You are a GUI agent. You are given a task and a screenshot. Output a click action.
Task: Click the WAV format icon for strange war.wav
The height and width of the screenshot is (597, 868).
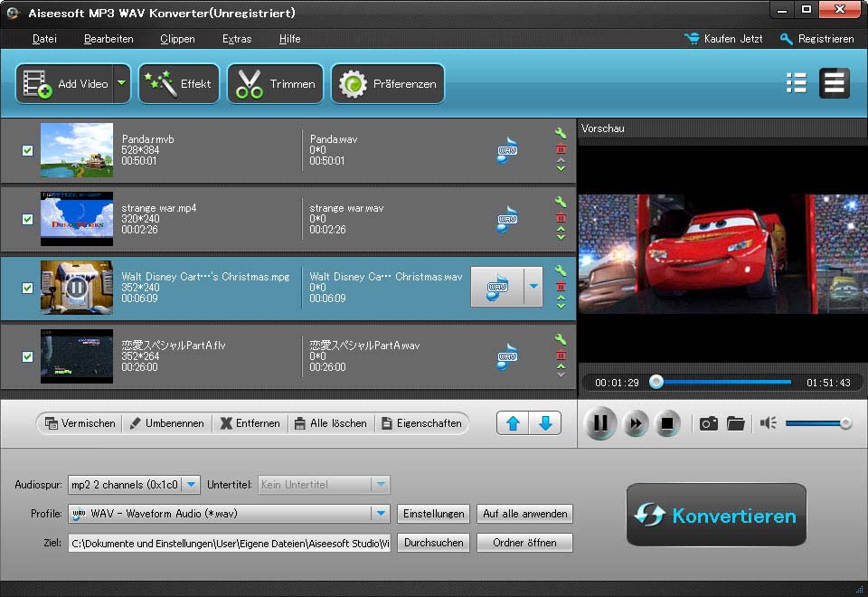506,219
